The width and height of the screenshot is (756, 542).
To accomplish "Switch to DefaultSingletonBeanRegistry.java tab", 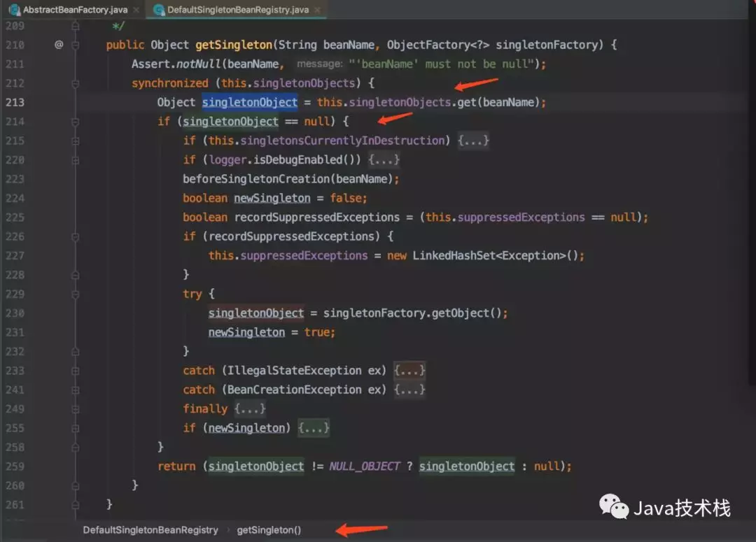I will tap(238, 10).
